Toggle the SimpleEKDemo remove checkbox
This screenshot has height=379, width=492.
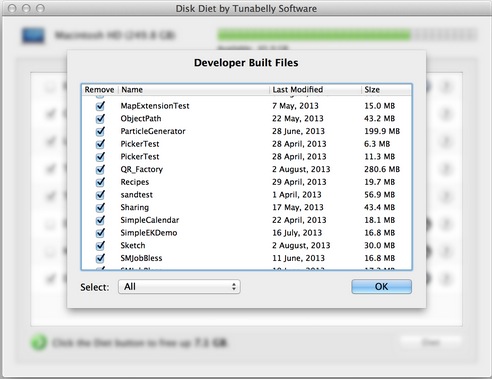click(x=100, y=233)
